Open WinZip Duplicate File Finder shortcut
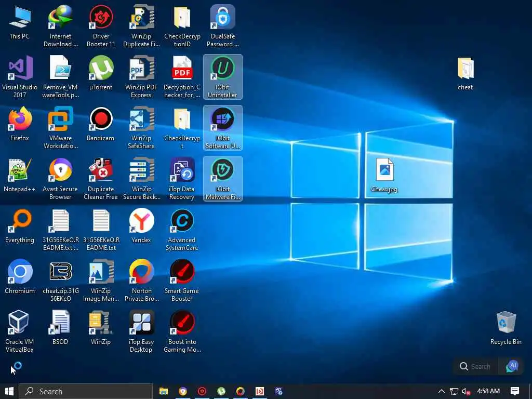The width and height of the screenshot is (532, 399). [x=141, y=26]
